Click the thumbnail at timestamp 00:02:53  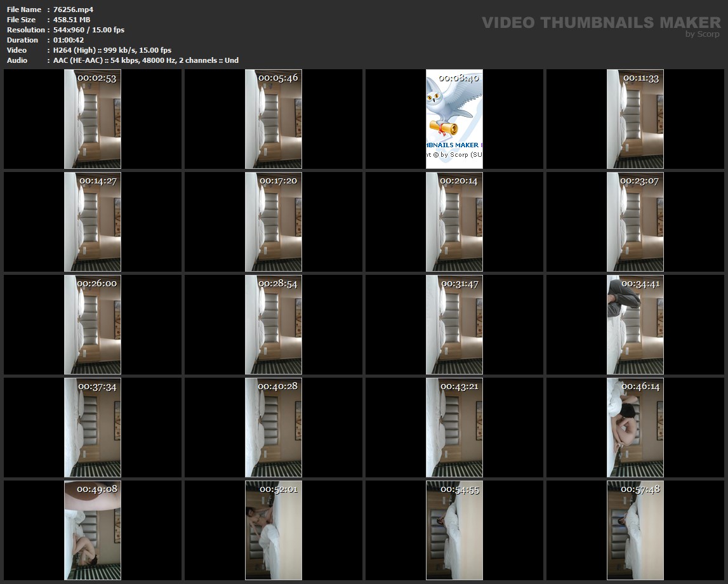pos(93,119)
